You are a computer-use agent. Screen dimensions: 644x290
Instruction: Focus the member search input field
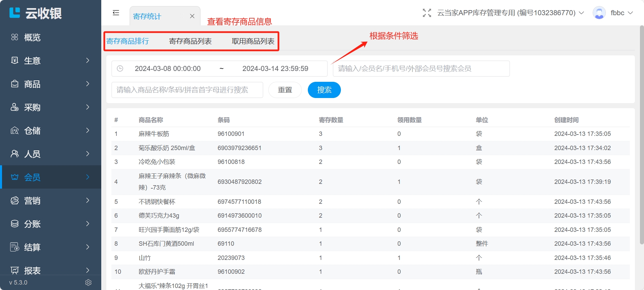click(x=421, y=69)
